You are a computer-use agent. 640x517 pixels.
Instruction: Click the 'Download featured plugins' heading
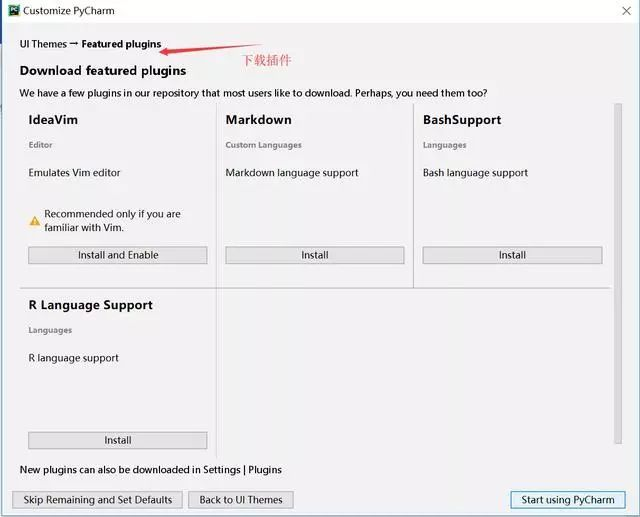click(103, 71)
